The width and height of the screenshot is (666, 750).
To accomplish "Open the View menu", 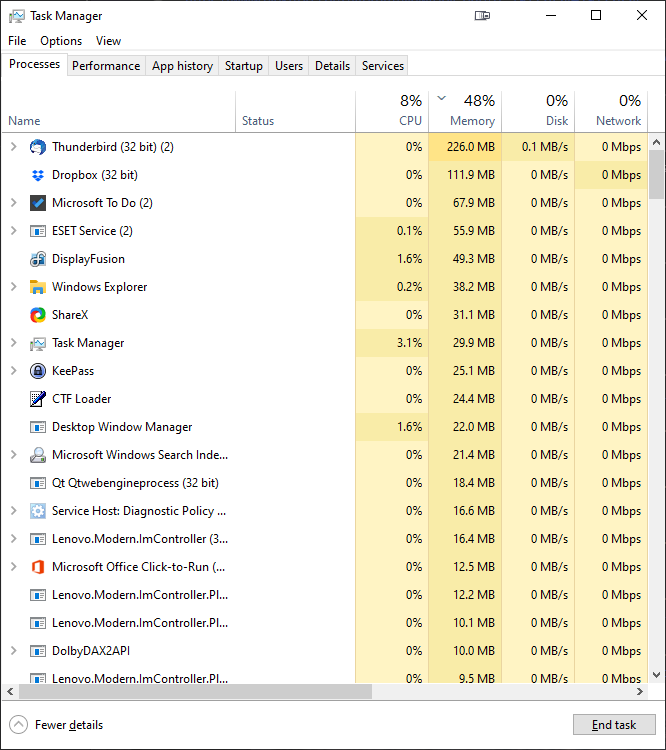I will pos(108,41).
